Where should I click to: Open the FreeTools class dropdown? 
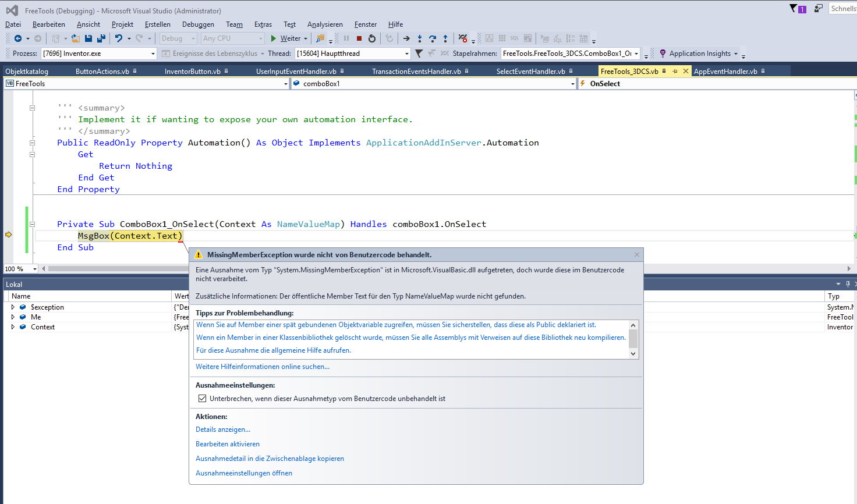[286, 84]
